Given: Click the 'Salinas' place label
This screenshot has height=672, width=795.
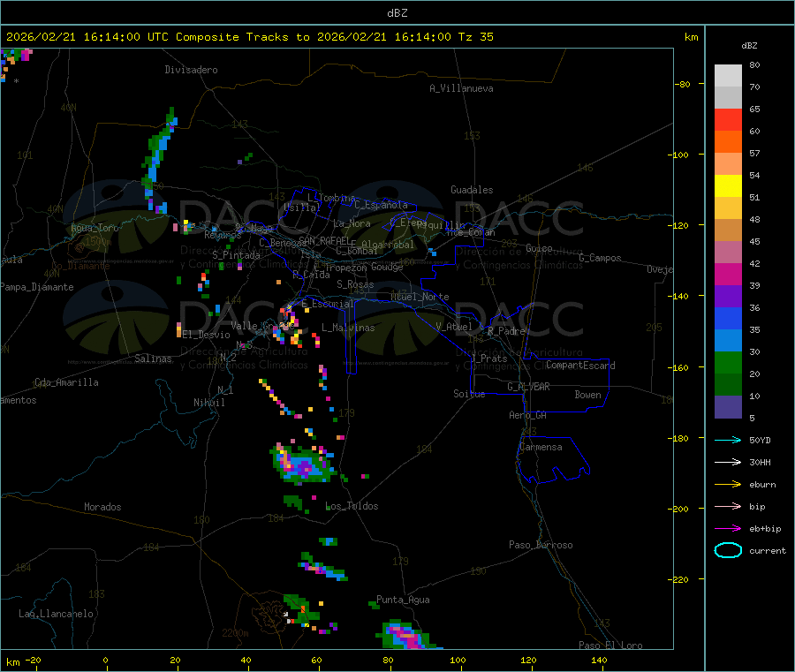Looking at the screenshot, I should (153, 359).
